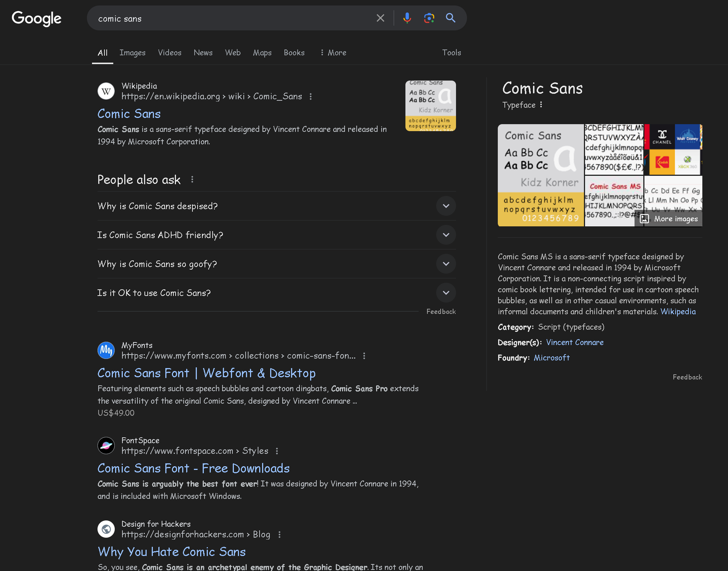The width and height of the screenshot is (728, 571).
Task: Open the uppercase alphabet specimen image
Action: coord(614,149)
